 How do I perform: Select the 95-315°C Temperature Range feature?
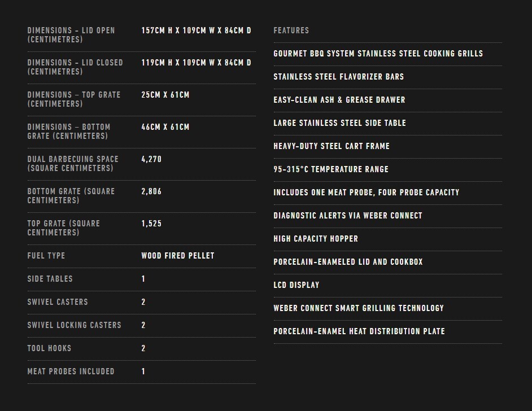coord(331,169)
